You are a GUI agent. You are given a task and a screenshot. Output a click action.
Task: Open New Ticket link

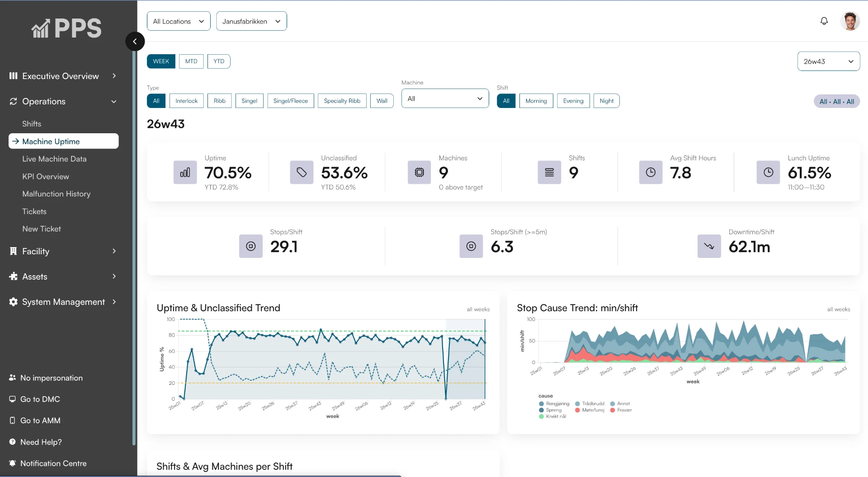pos(42,229)
